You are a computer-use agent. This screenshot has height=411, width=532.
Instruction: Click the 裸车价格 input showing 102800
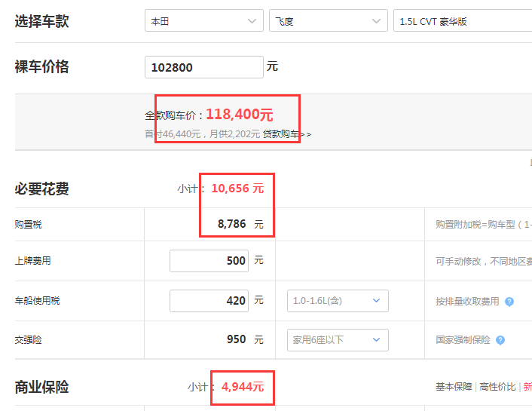click(204, 67)
